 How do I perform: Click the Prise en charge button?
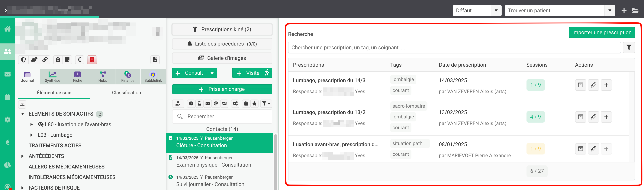tap(222, 89)
